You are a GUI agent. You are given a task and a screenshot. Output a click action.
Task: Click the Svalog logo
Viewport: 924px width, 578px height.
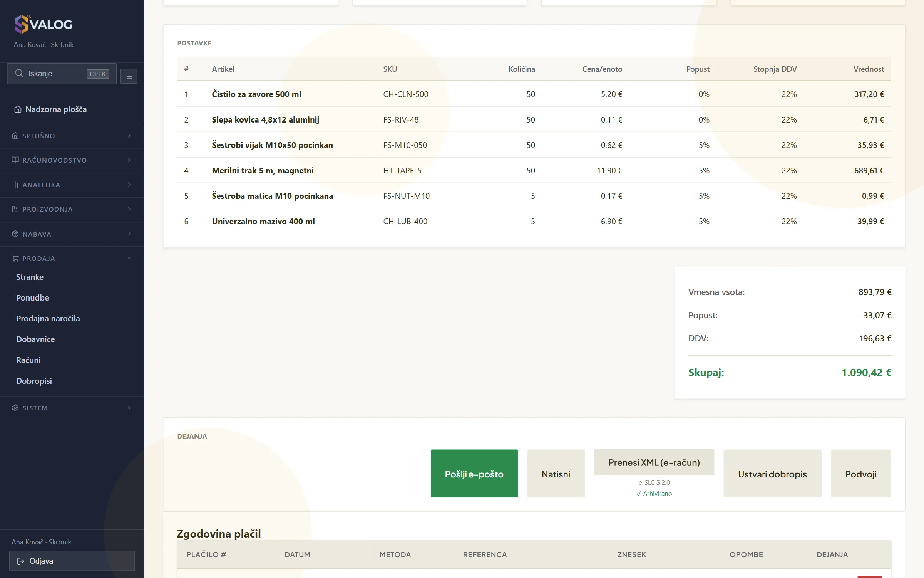click(x=43, y=24)
